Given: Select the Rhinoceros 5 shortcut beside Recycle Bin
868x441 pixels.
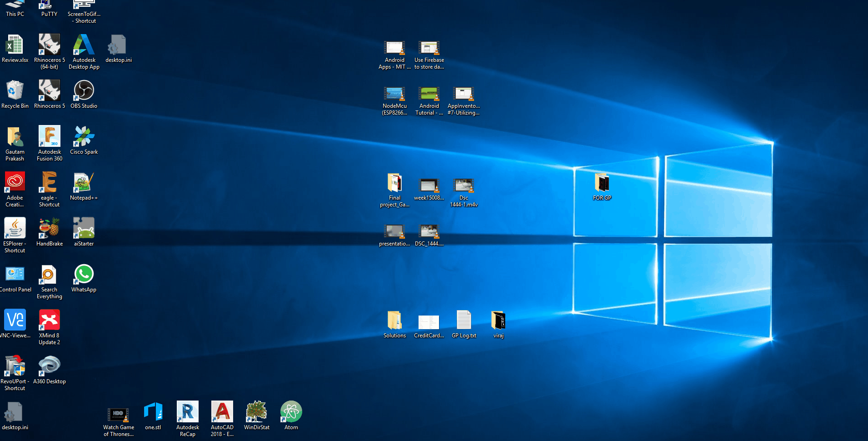Looking at the screenshot, I should 50,95.
